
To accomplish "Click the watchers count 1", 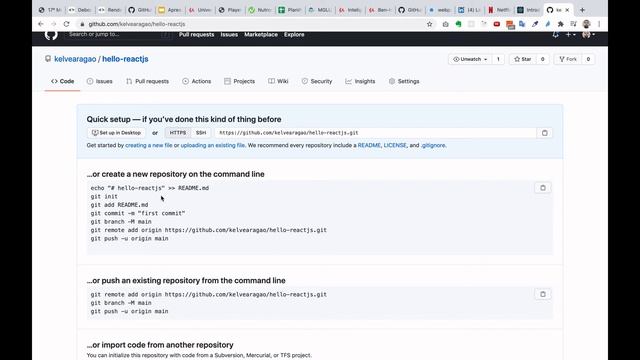I will pyautogui.click(x=498, y=59).
